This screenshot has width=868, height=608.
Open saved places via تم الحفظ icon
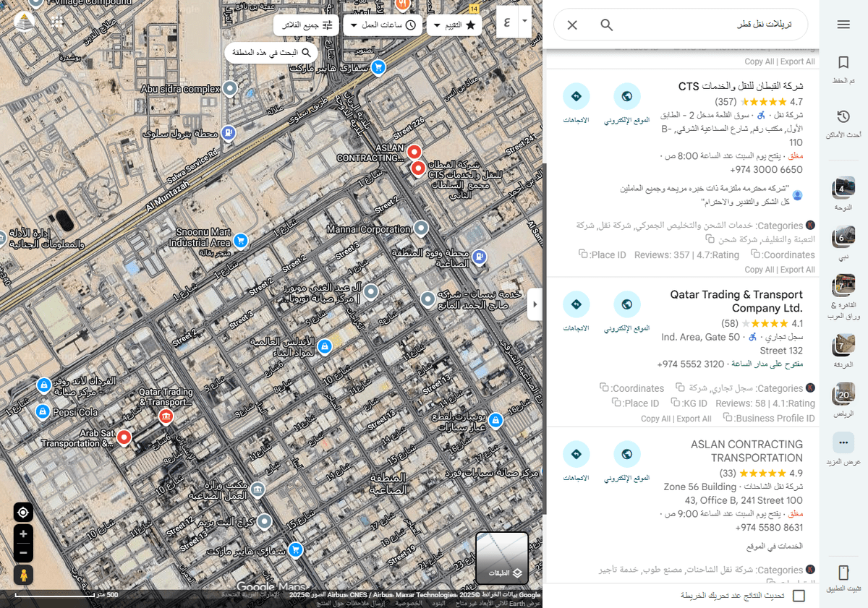[x=843, y=63]
